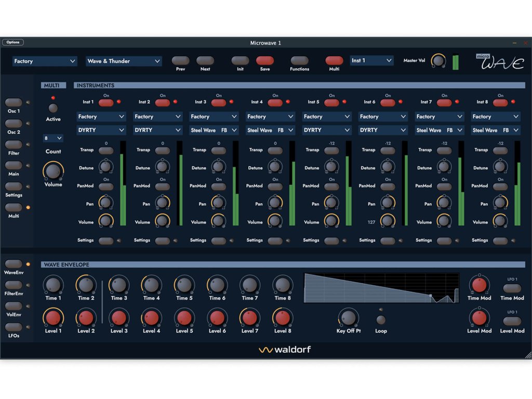Click the Inst 5 Transp slider

coord(331,150)
